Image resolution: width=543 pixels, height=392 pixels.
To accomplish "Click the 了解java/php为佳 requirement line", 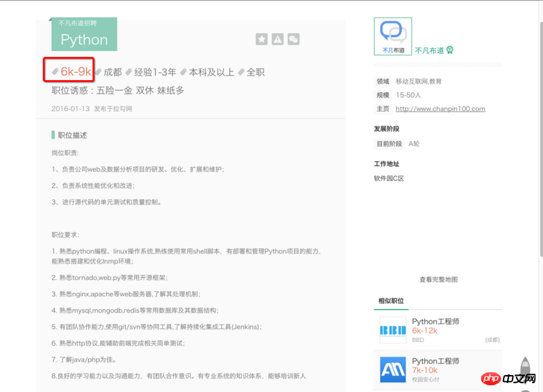I will [x=83, y=359].
